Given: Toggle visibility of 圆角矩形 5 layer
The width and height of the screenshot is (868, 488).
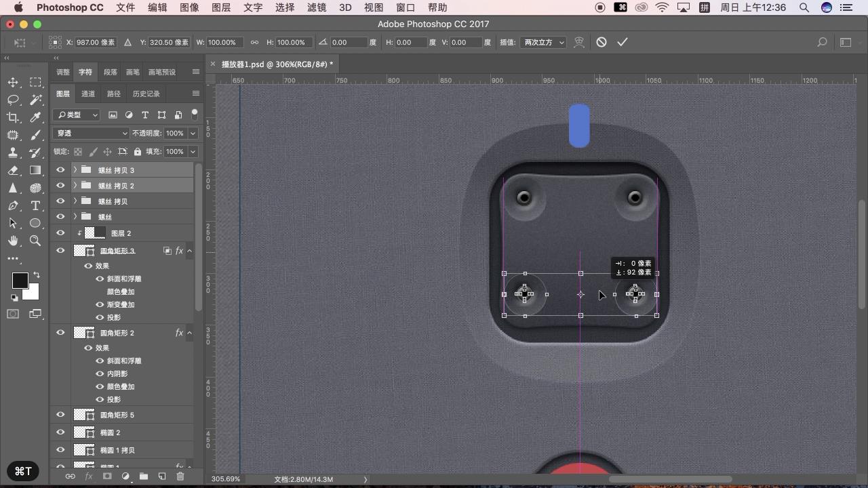Looking at the screenshot, I should coord(60,415).
